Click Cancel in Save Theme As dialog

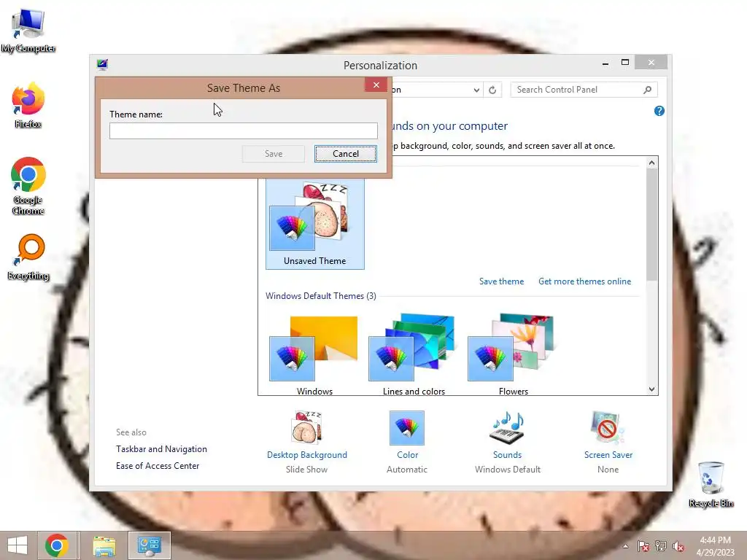pyautogui.click(x=345, y=154)
